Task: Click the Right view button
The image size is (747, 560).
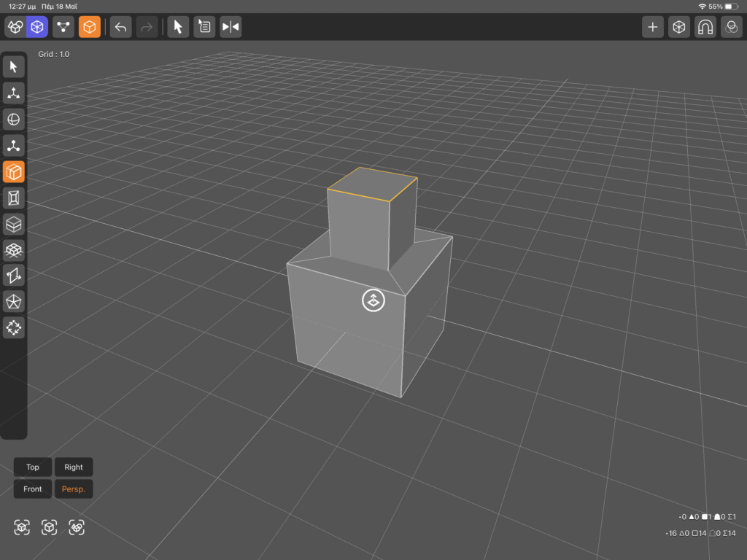Action: (x=74, y=467)
